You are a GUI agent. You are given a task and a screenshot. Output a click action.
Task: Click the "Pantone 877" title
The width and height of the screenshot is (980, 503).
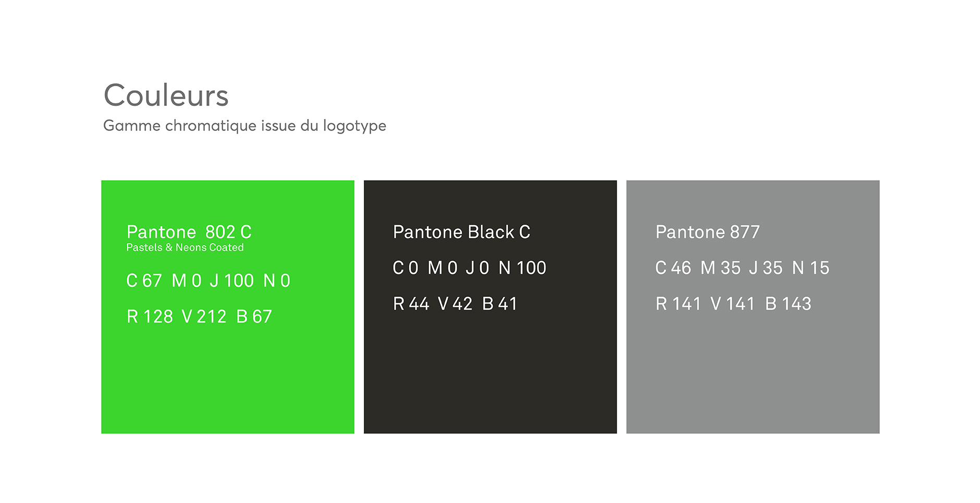707,232
